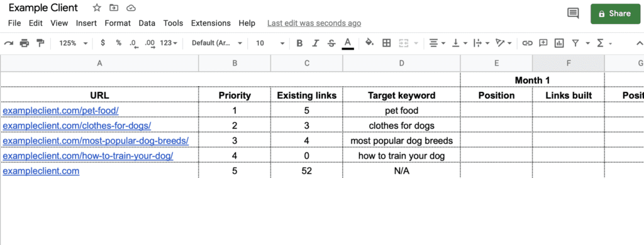The width and height of the screenshot is (644, 245).
Task: Open font family dropdown
Action: pos(217,43)
